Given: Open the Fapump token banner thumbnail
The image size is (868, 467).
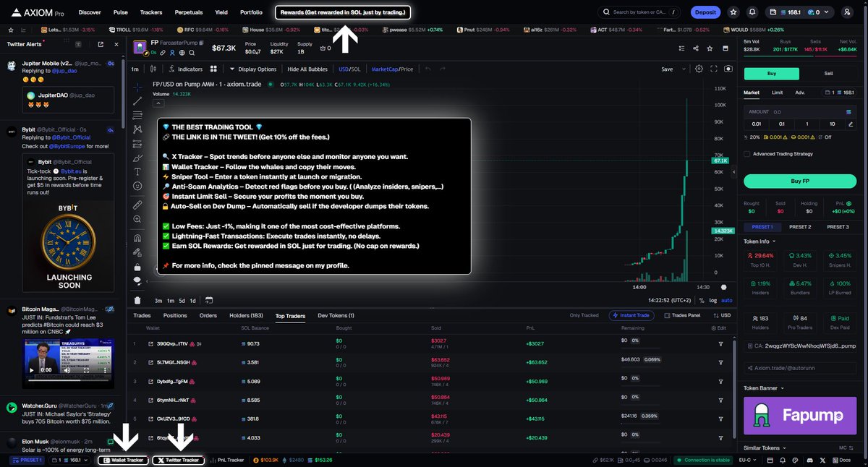Looking at the screenshot, I should [x=800, y=416].
